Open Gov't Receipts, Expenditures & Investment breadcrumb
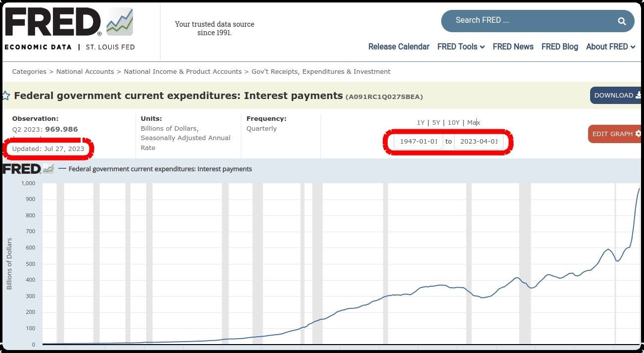Viewport: 644px width, 353px height. pos(321,72)
